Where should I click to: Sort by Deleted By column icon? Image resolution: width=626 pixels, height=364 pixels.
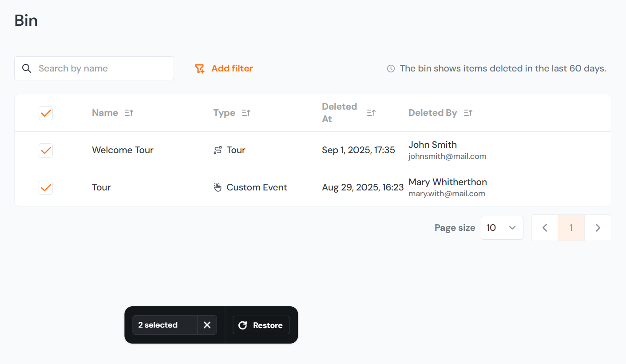[x=468, y=113]
